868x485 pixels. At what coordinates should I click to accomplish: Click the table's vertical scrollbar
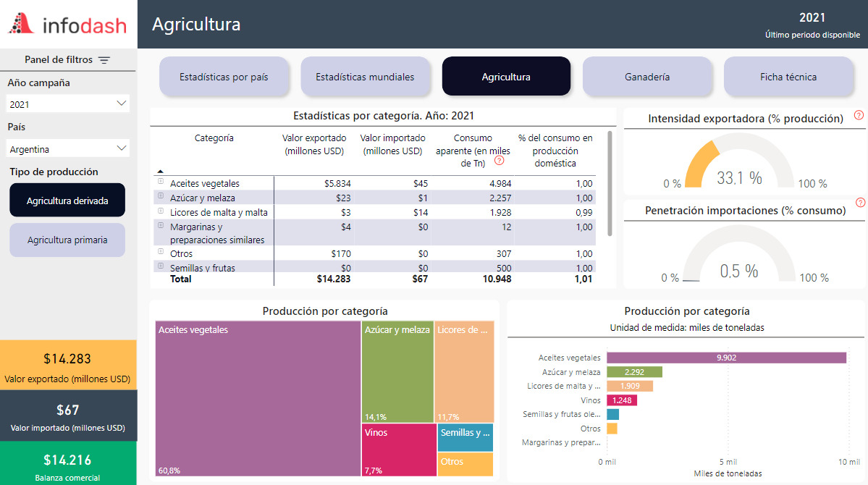[x=610, y=183]
